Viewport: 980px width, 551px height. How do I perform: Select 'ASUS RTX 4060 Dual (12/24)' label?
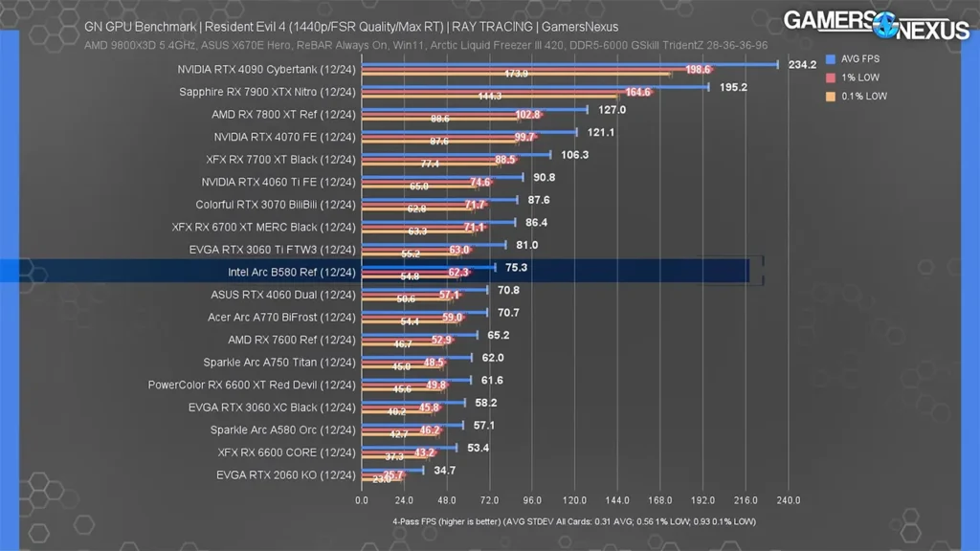coord(283,295)
